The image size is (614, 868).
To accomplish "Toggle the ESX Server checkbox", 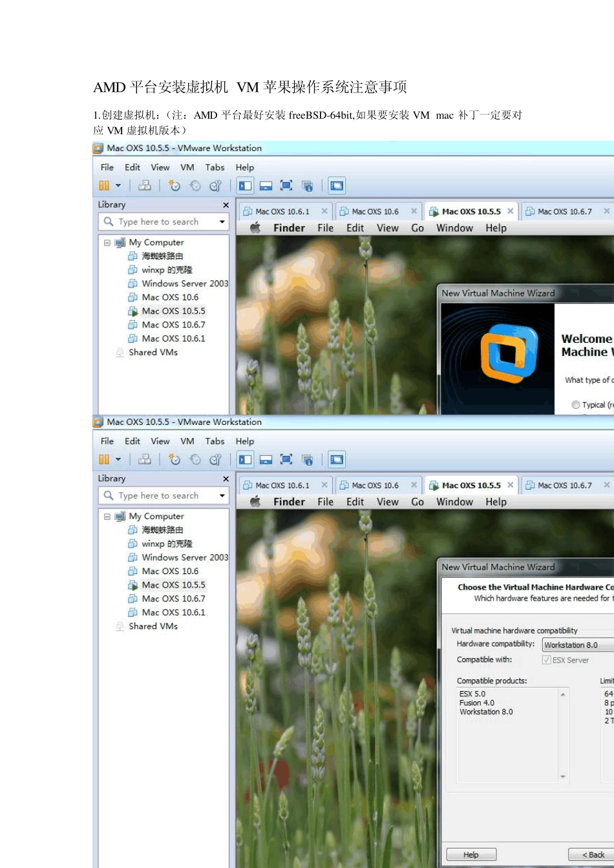I will (x=546, y=660).
